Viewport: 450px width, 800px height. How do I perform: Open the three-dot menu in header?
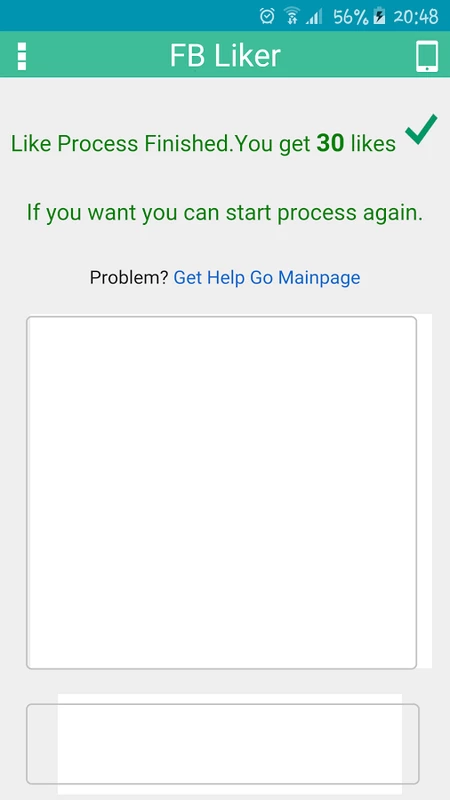pyautogui.click(x=21, y=56)
